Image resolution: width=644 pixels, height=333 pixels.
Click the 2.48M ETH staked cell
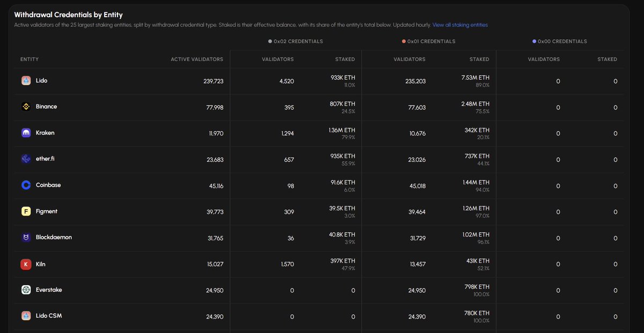(475, 104)
